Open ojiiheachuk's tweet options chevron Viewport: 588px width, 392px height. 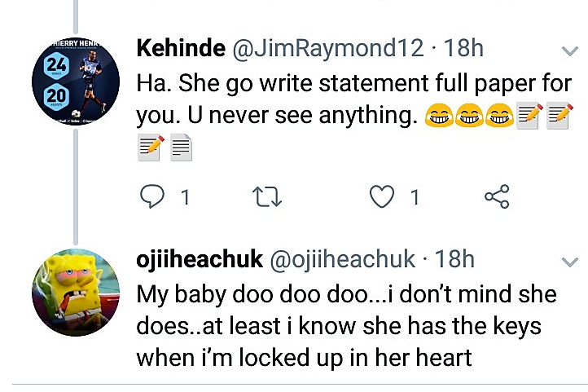point(570,262)
